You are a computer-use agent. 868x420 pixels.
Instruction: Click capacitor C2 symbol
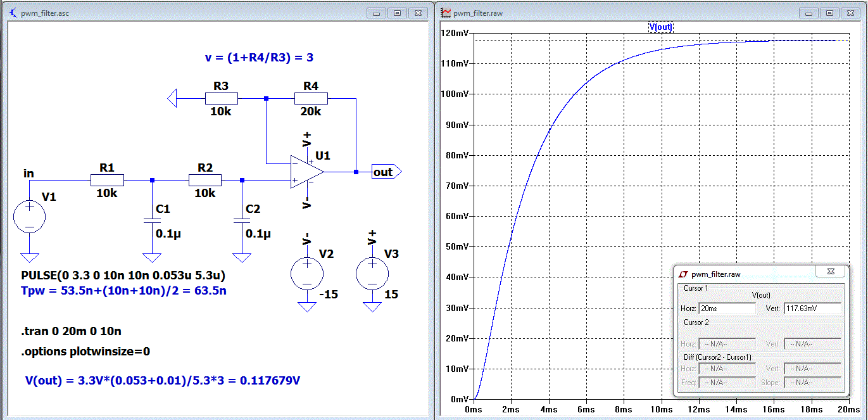[241, 220]
